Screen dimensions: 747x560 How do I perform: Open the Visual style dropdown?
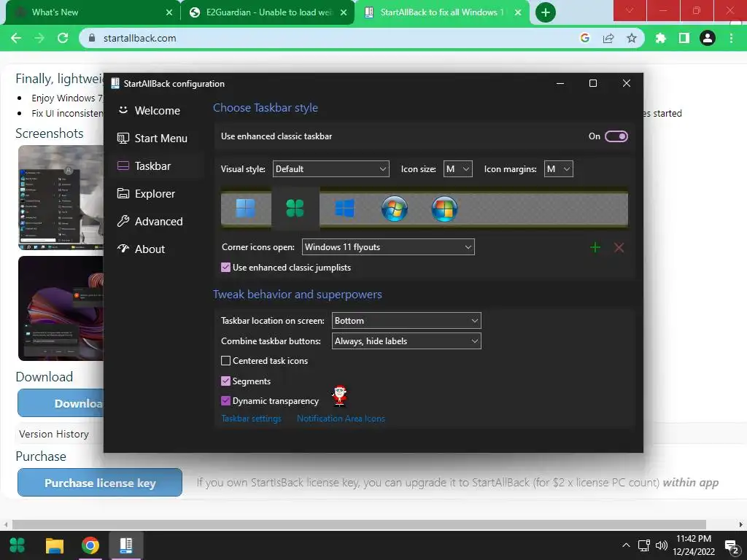pos(330,169)
